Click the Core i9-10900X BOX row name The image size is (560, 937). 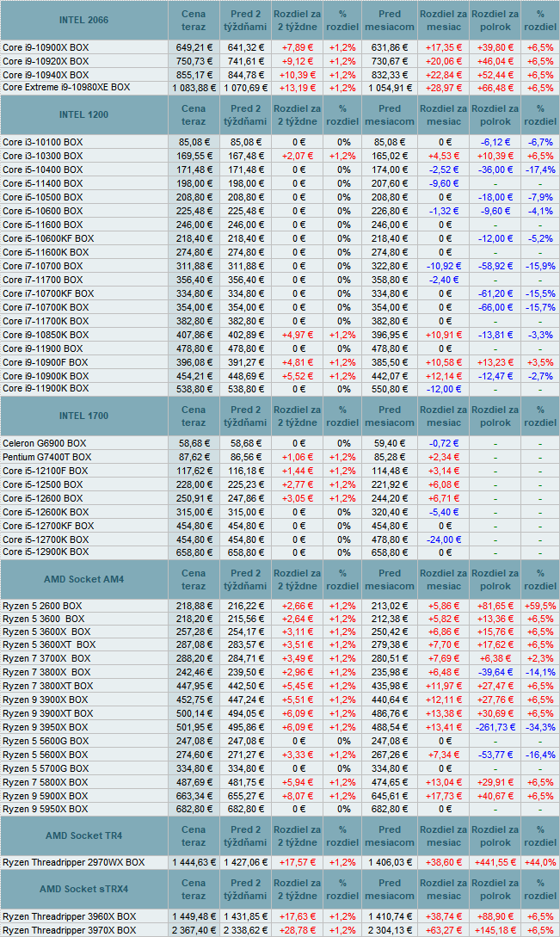click(46, 47)
